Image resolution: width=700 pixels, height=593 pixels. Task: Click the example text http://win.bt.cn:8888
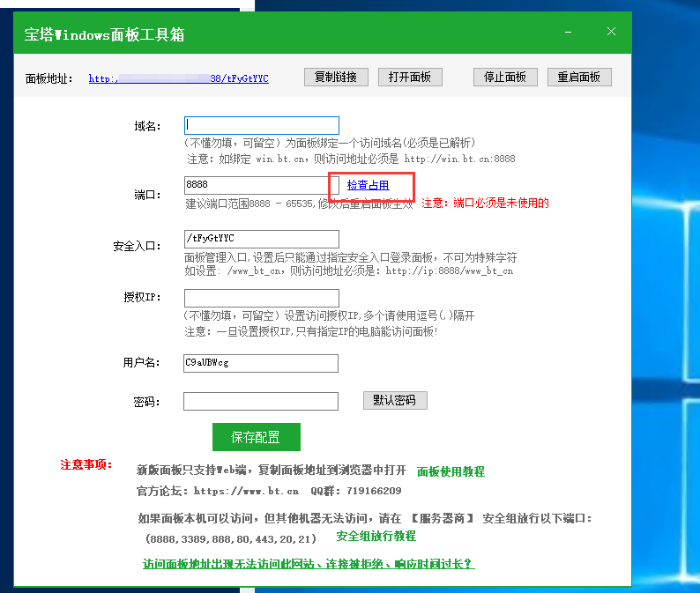[x=459, y=159]
